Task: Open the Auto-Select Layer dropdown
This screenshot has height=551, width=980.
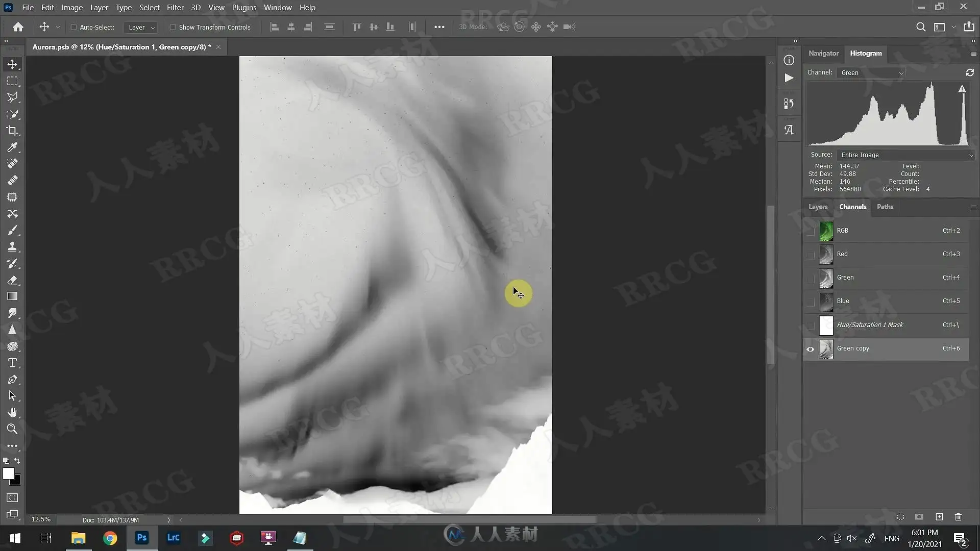Action: (x=141, y=27)
